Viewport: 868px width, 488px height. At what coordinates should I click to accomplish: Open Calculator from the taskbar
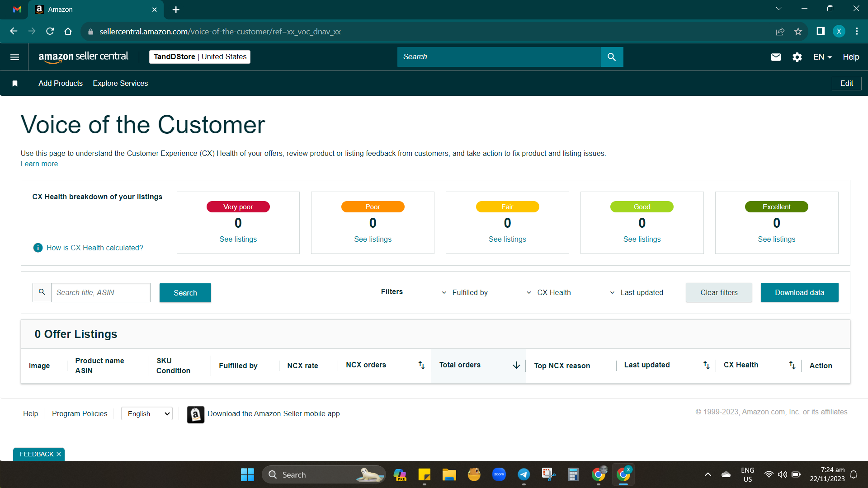tap(573, 474)
